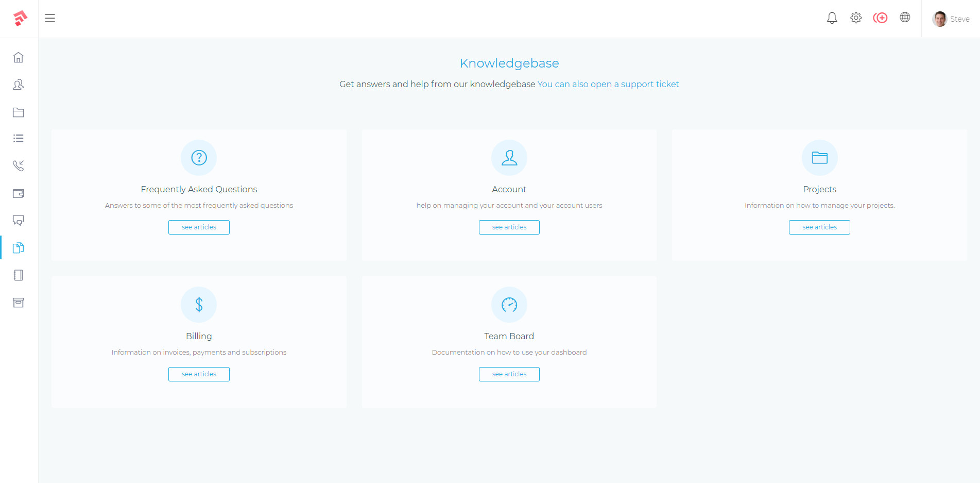Select the Contacts icon in the sidebar
Screen dimensions: 980x483
(x=19, y=85)
